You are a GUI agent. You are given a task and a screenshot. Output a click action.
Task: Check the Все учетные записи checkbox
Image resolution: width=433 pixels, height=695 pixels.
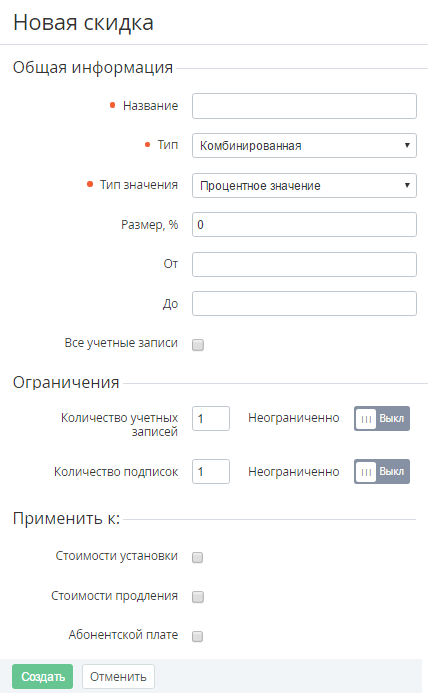click(198, 345)
